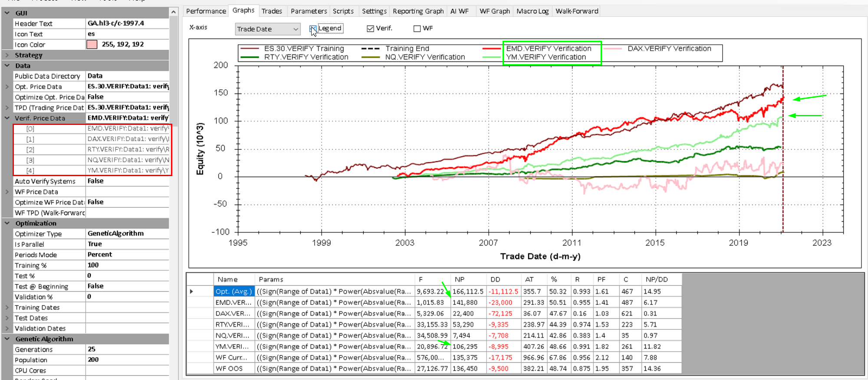
Task: Expand the Opt. Price Data property
Action: pos(7,87)
